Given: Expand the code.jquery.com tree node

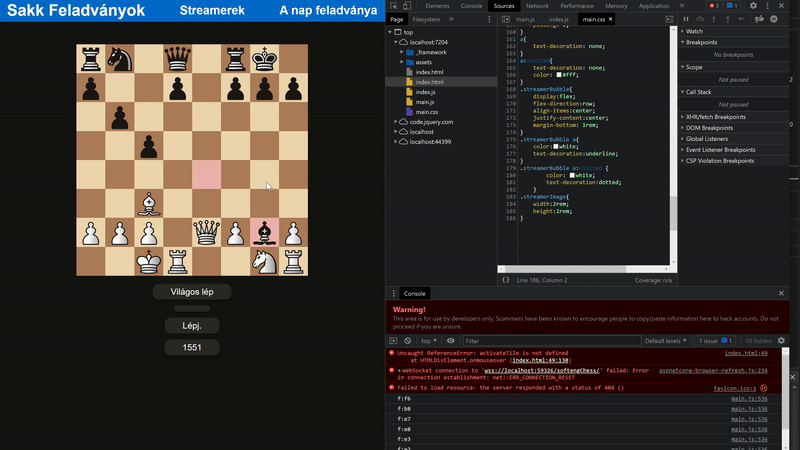Looking at the screenshot, I should (395, 122).
